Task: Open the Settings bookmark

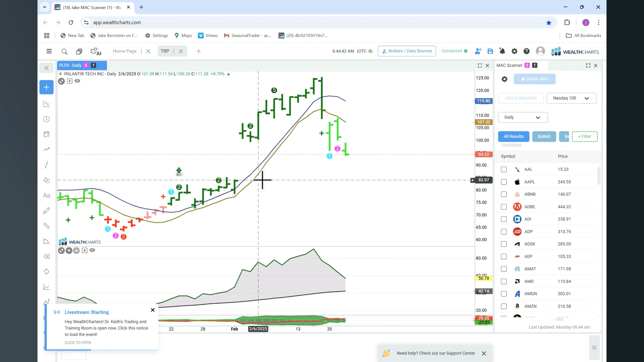Action: tap(156, 36)
